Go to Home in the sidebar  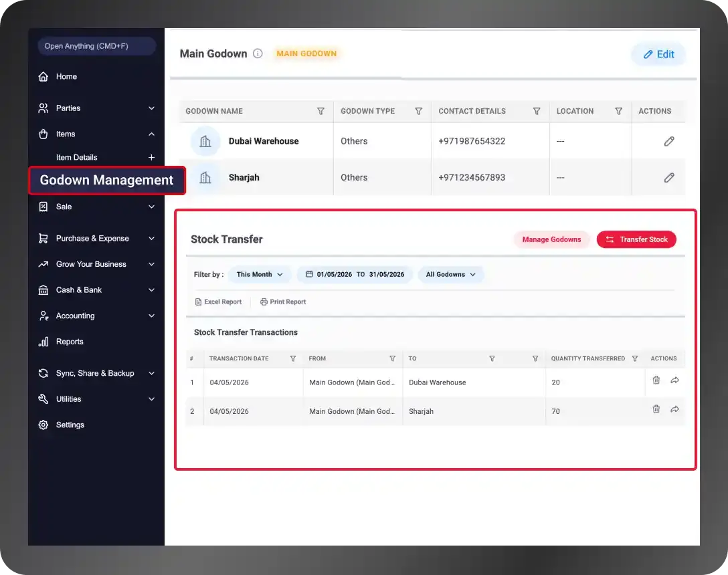(66, 77)
